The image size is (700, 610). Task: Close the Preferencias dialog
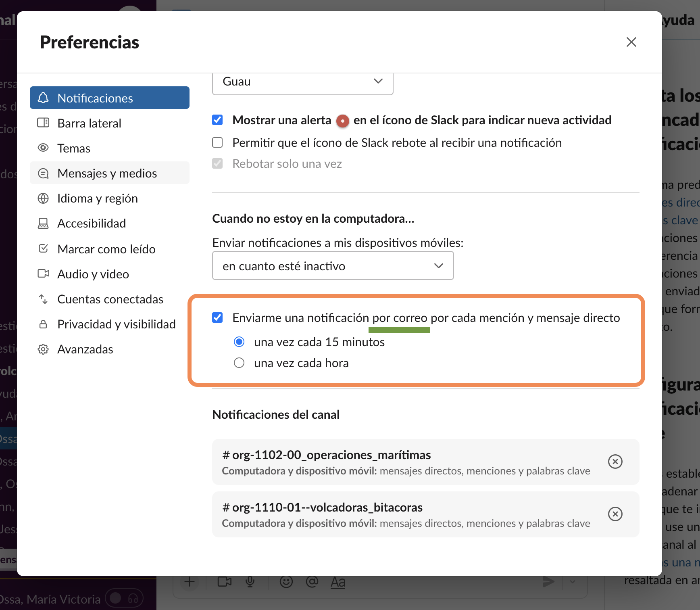[631, 42]
